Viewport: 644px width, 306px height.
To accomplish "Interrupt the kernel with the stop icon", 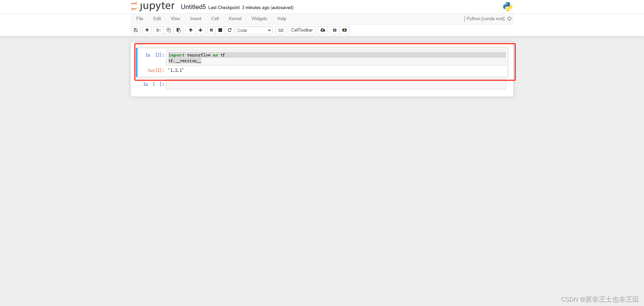I will pos(220,30).
